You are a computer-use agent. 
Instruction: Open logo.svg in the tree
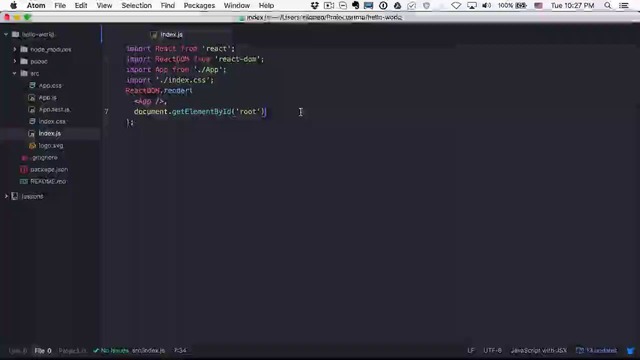[51, 145]
